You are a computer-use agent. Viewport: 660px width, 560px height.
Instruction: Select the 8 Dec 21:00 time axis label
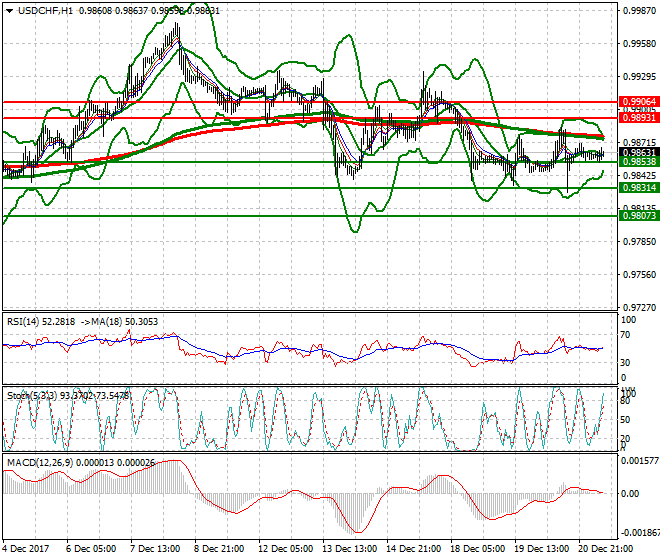click(x=219, y=549)
